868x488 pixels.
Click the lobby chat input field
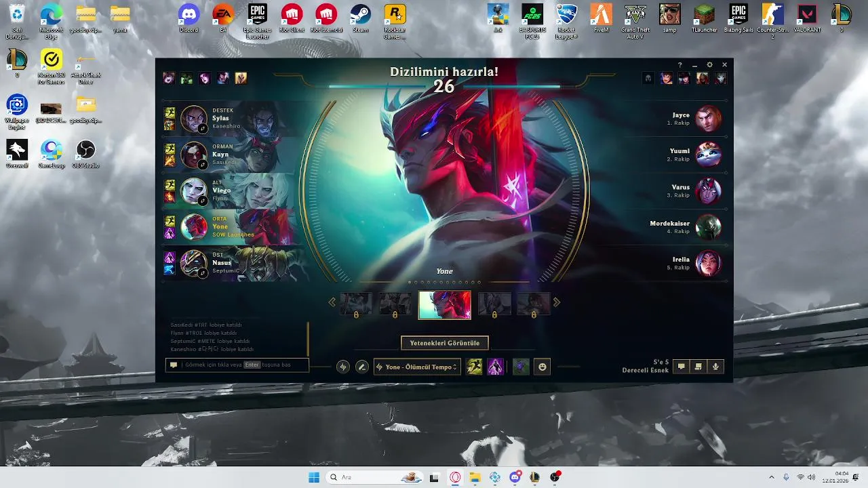(x=237, y=365)
